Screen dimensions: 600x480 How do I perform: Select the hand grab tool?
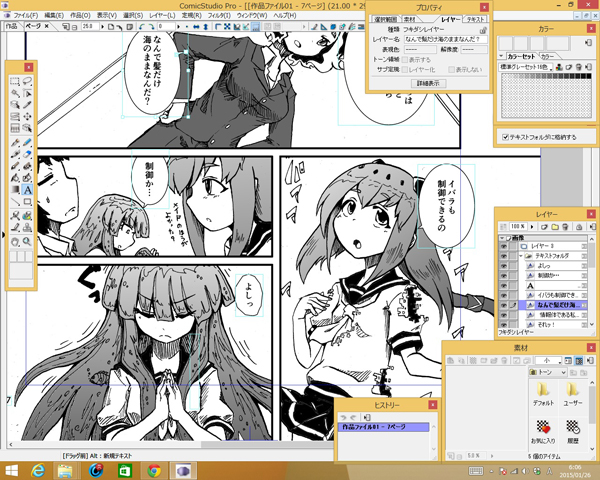click(15, 242)
